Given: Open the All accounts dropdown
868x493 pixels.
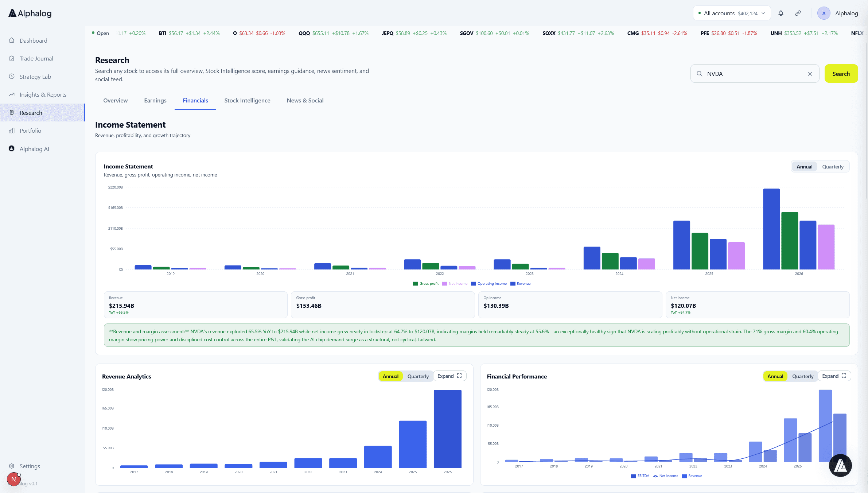Looking at the screenshot, I should coord(732,13).
